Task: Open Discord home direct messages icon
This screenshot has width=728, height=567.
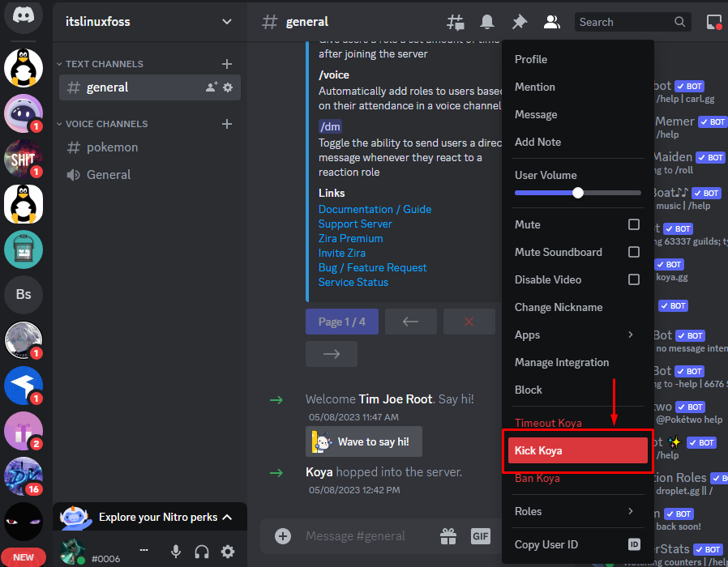Action: click(24, 15)
